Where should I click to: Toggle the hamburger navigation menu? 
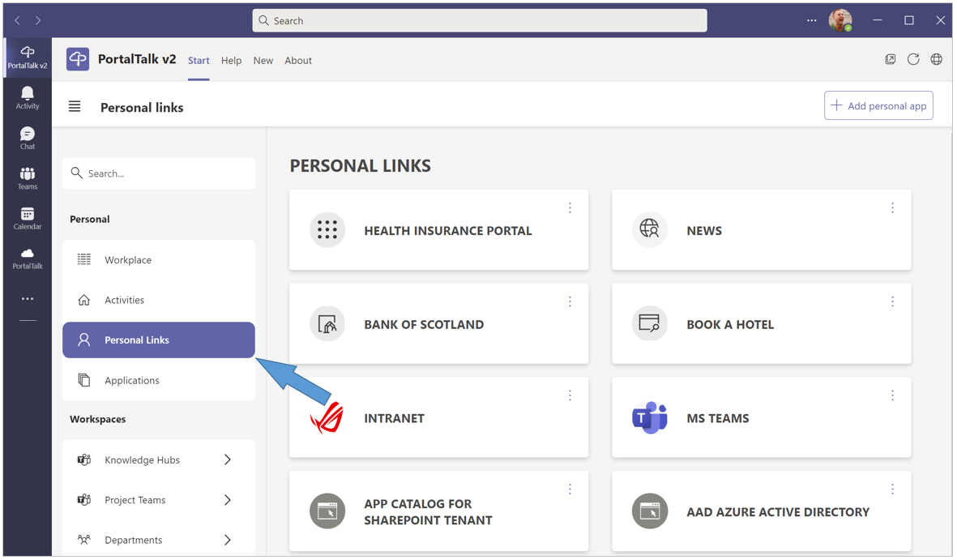pyautogui.click(x=75, y=107)
